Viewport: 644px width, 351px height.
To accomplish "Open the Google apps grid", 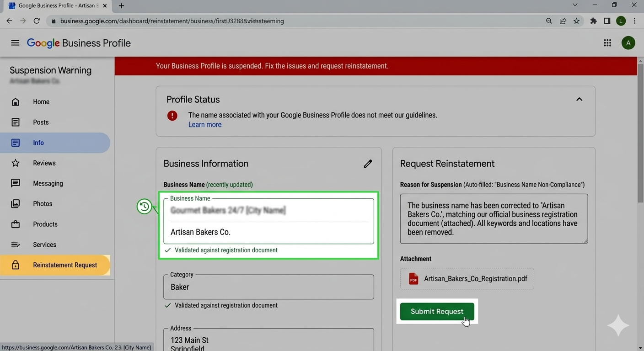I will click(607, 43).
